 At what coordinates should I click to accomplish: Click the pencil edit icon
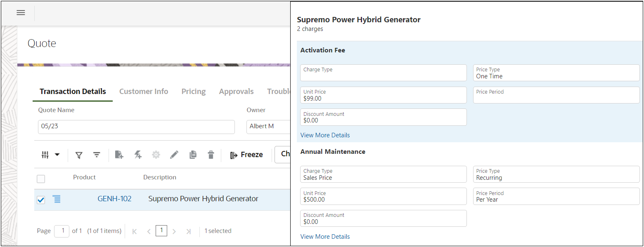(x=174, y=155)
